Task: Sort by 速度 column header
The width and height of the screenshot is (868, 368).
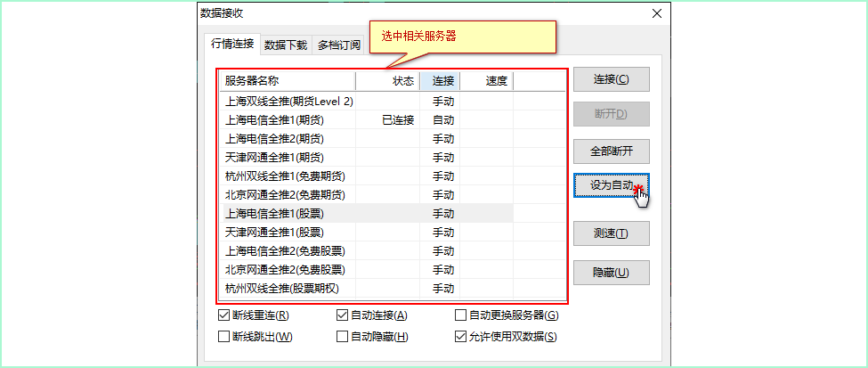Action: coord(487,81)
